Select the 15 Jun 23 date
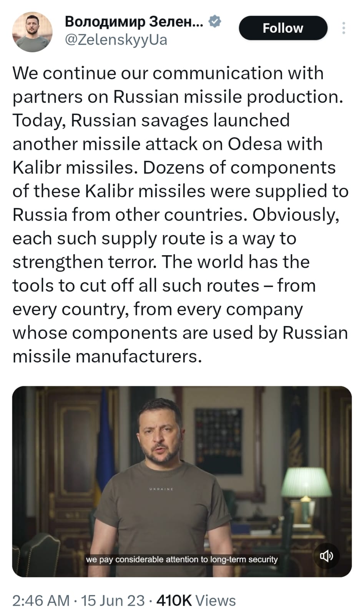The width and height of the screenshot is (364, 615). click(x=113, y=600)
